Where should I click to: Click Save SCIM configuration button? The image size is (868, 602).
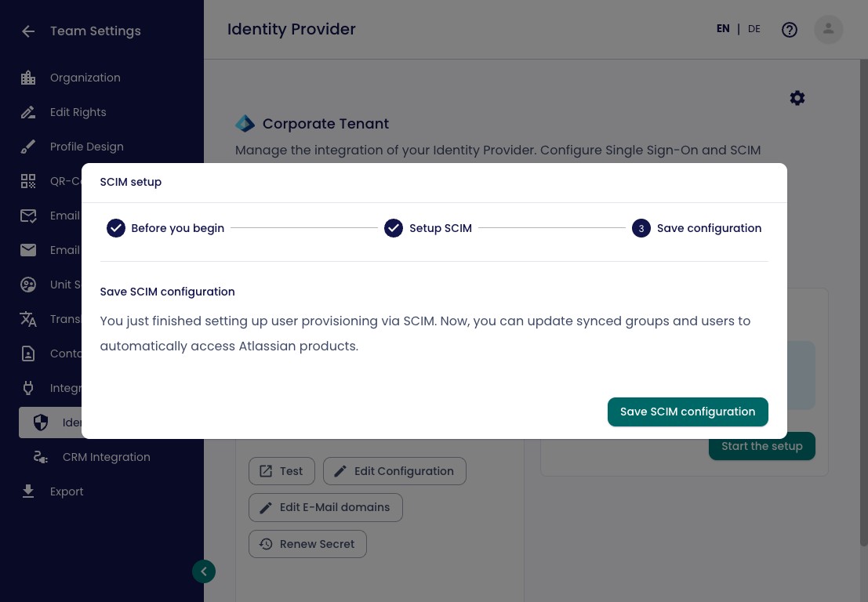[x=688, y=412]
